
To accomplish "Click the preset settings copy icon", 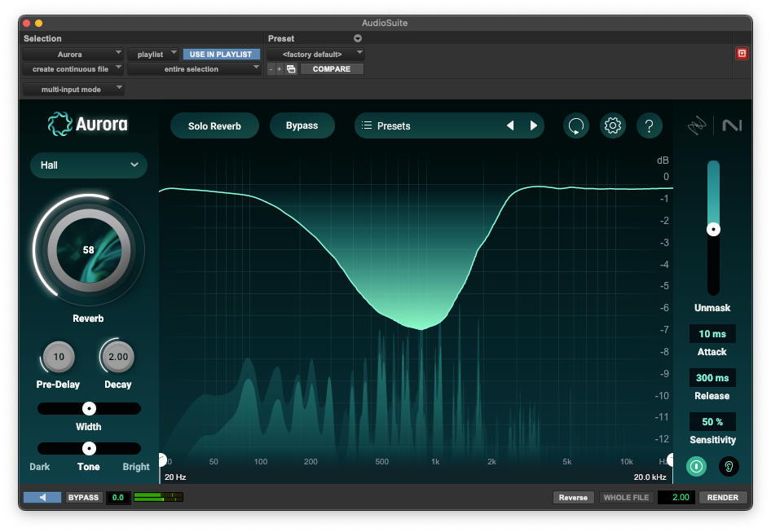I will (291, 69).
